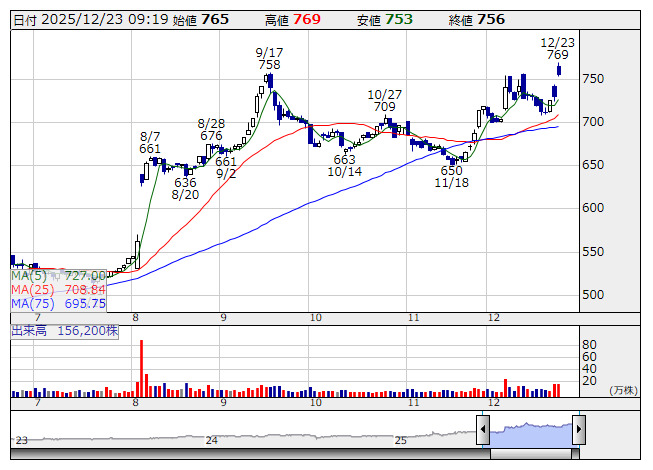
Task: Click the highlighted blue range in the navigator
Action: click(x=531, y=434)
